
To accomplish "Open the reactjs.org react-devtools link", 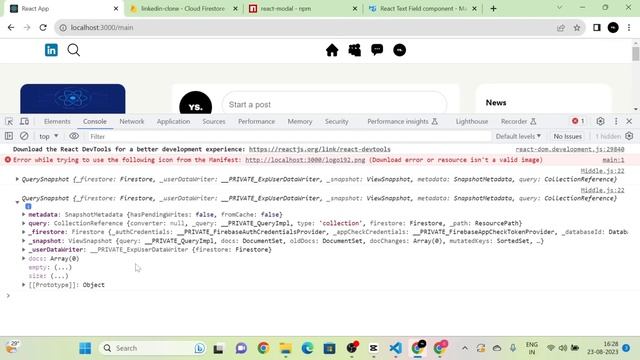I will (x=320, y=149).
